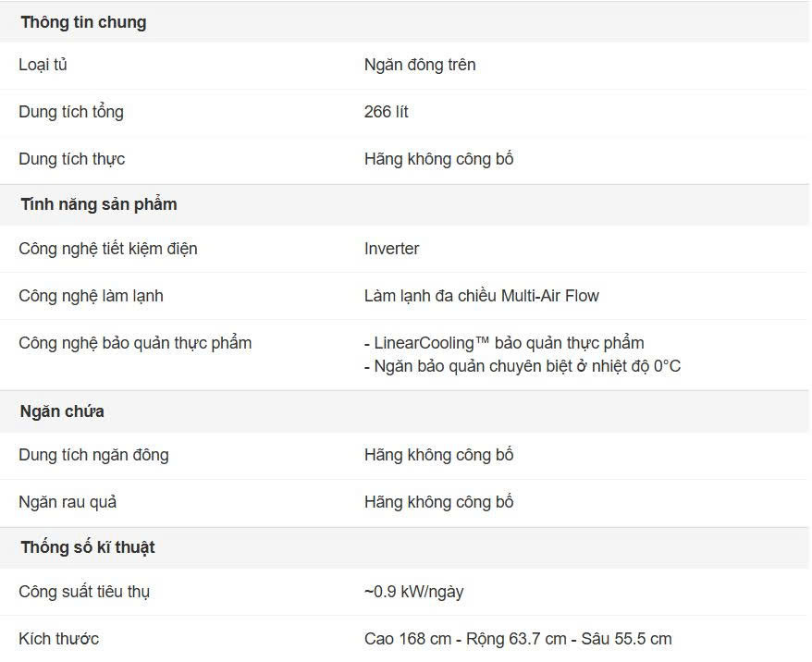Select the "Công nghệ làm lạnh" label
This screenshot has height=662, width=812.
pyautogui.click(x=91, y=296)
